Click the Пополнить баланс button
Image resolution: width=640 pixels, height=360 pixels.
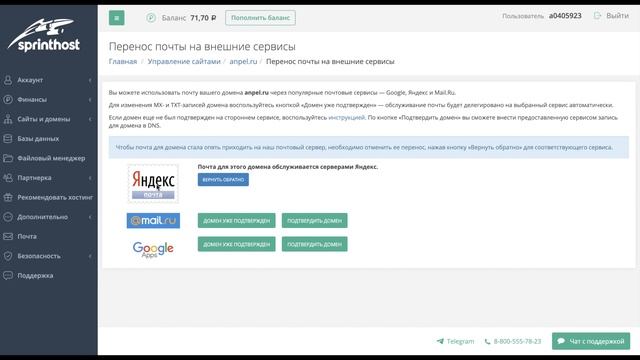[x=260, y=18]
